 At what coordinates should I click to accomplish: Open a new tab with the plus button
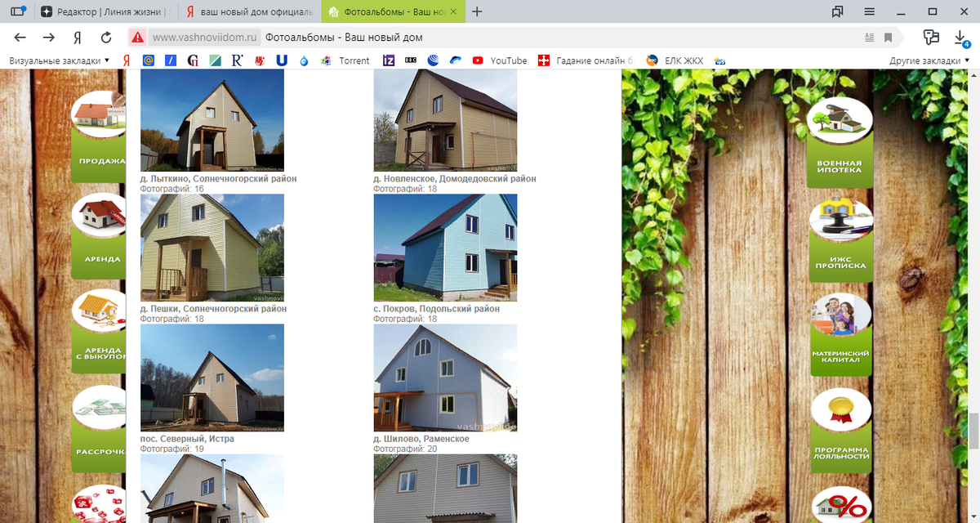(477, 11)
